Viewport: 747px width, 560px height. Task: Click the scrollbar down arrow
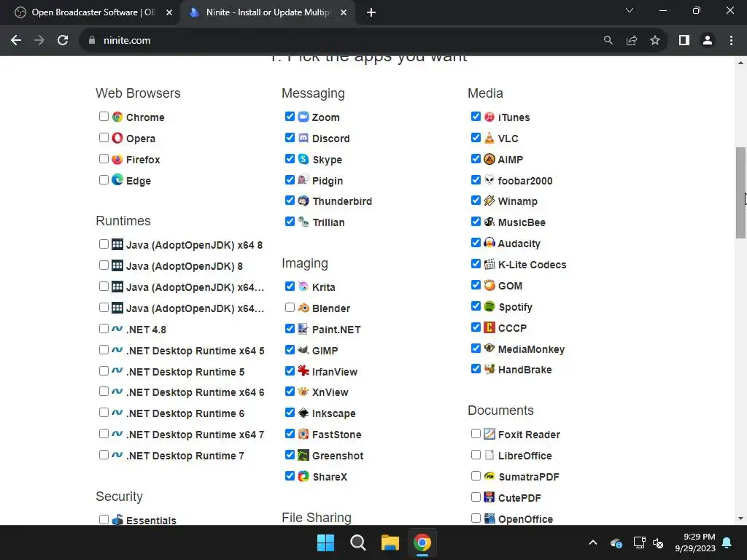[x=740, y=518]
